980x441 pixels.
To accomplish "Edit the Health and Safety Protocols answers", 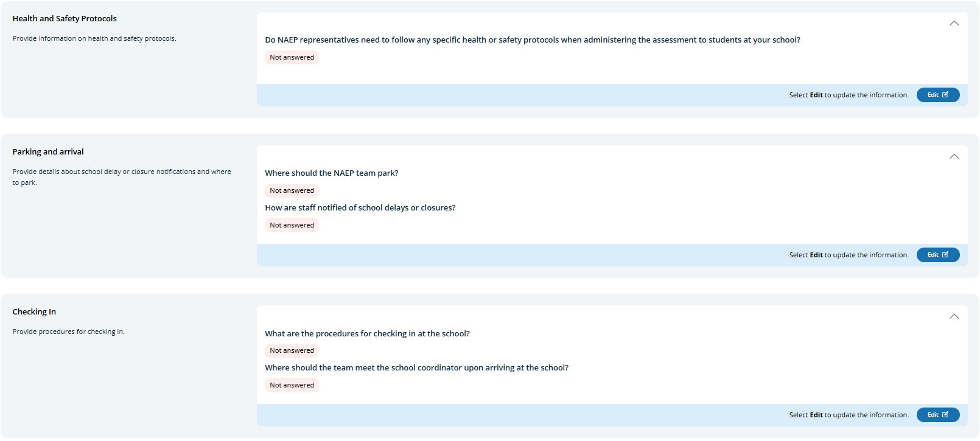I will click(937, 95).
